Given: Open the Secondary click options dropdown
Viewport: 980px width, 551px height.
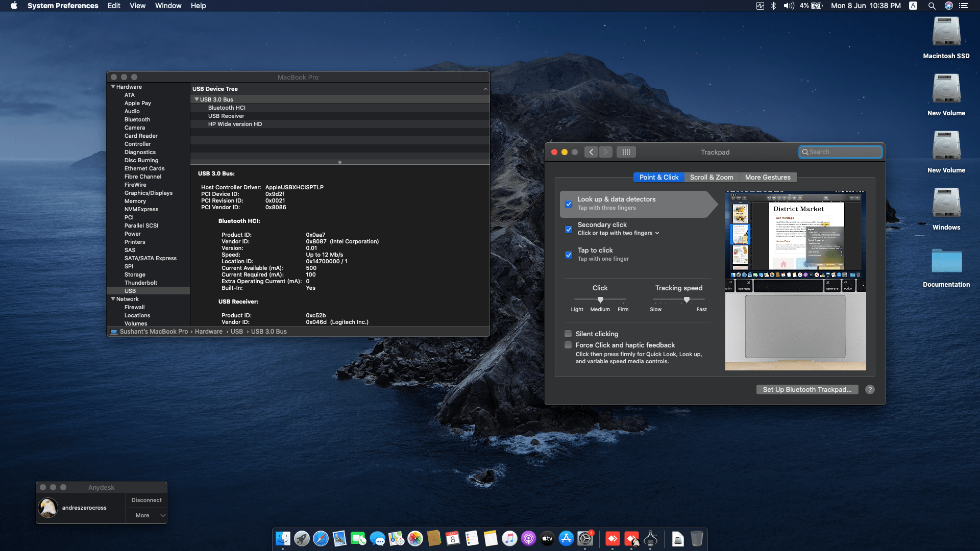Looking at the screenshot, I should (619, 233).
